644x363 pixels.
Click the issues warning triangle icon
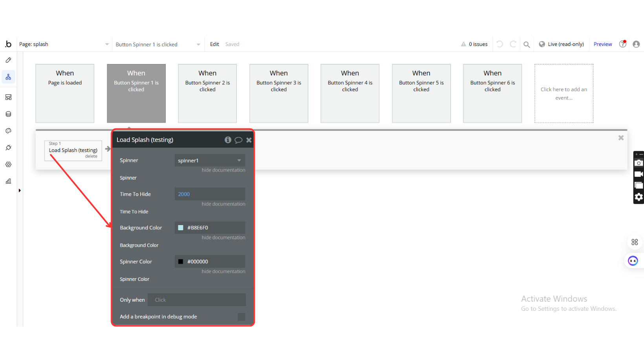(463, 44)
